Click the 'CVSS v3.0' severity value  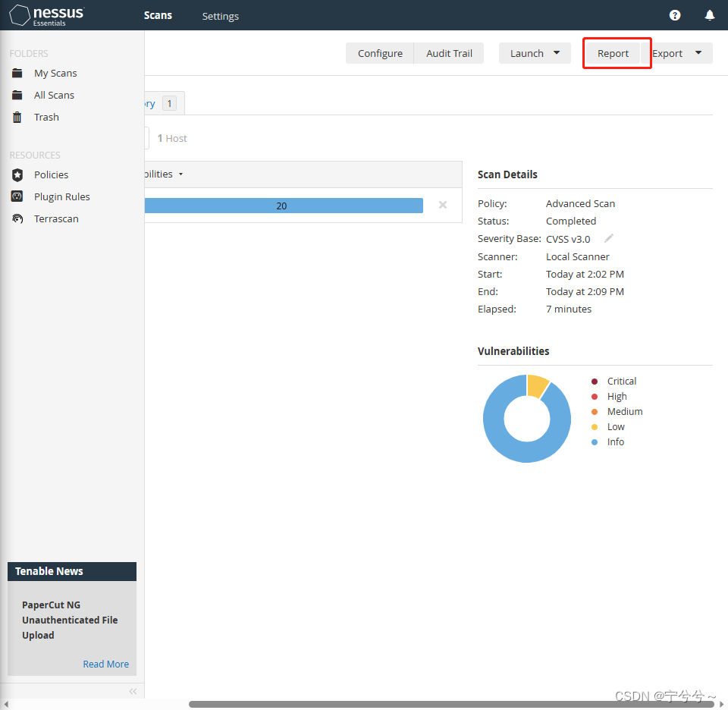tap(568, 239)
